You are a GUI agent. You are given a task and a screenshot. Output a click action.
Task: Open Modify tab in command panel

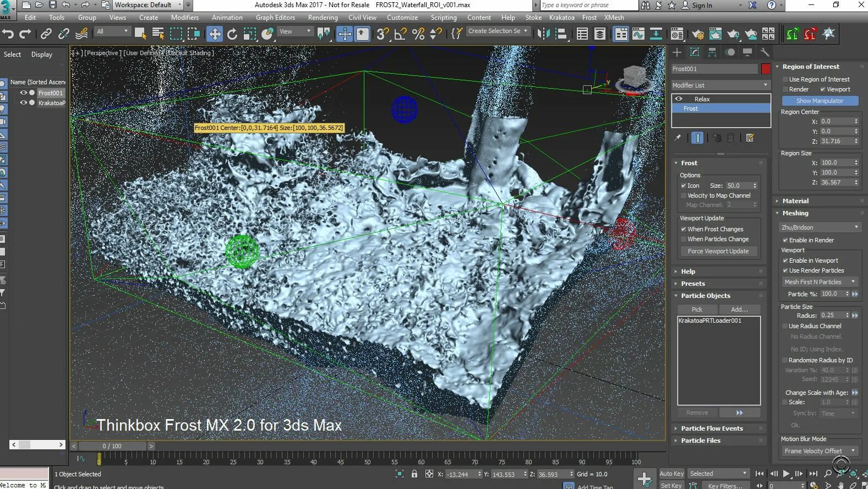(x=695, y=52)
